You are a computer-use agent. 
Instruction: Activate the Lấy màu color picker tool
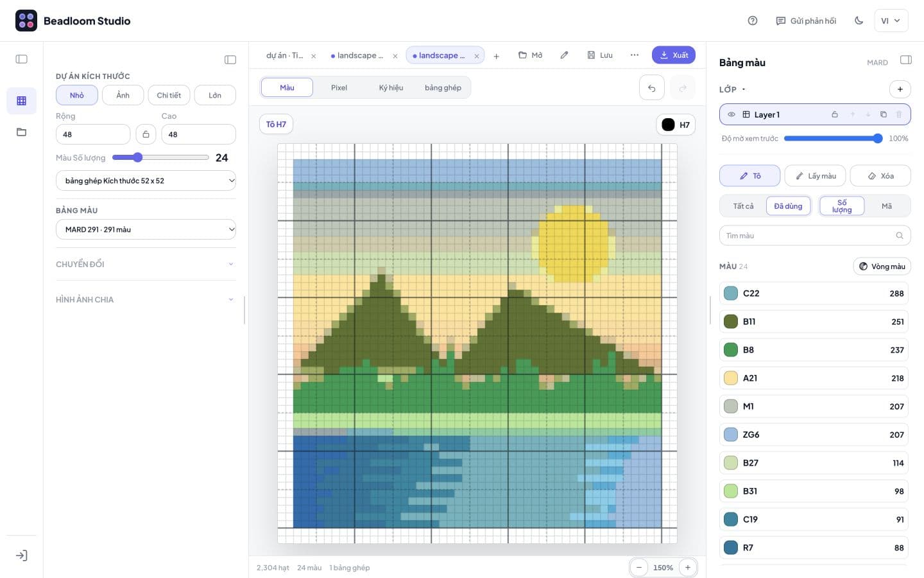[815, 176]
